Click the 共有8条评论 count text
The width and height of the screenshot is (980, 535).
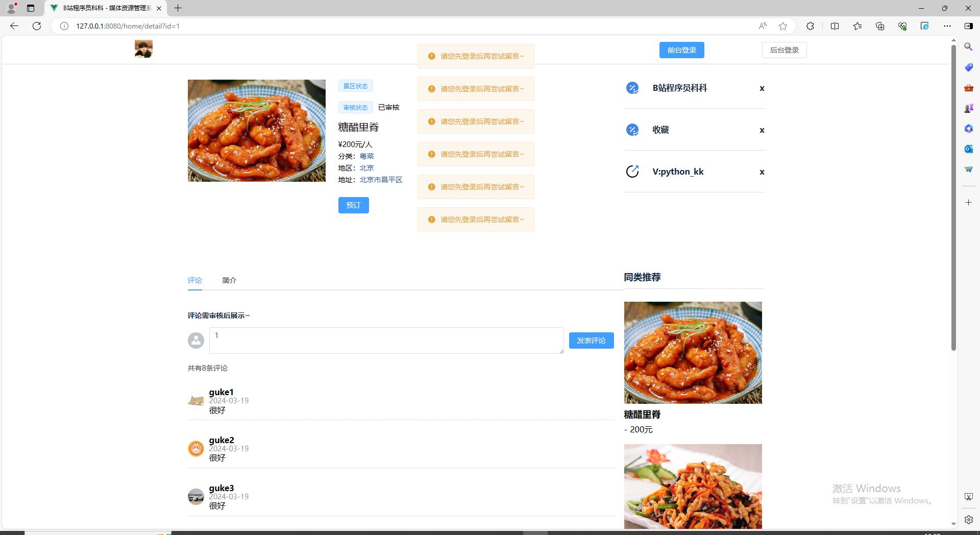coord(208,368)
